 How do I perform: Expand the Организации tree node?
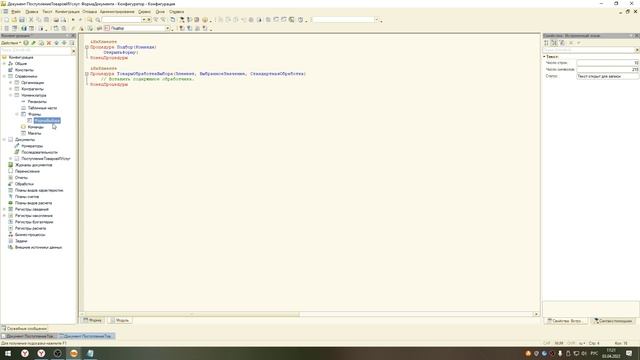(x=11, y=82)
